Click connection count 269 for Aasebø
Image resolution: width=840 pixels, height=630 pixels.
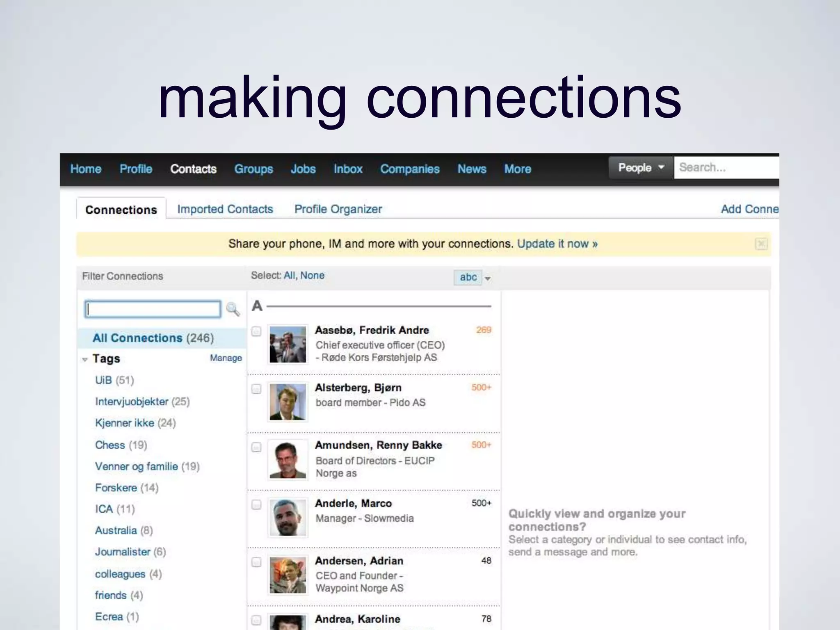coord(484,330)
